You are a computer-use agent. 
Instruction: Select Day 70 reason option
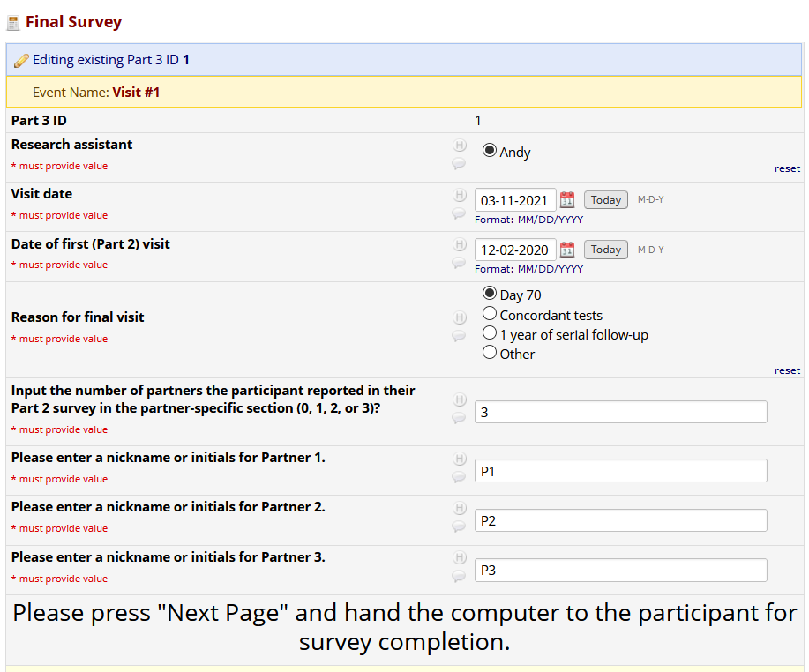tap(490, 294)
